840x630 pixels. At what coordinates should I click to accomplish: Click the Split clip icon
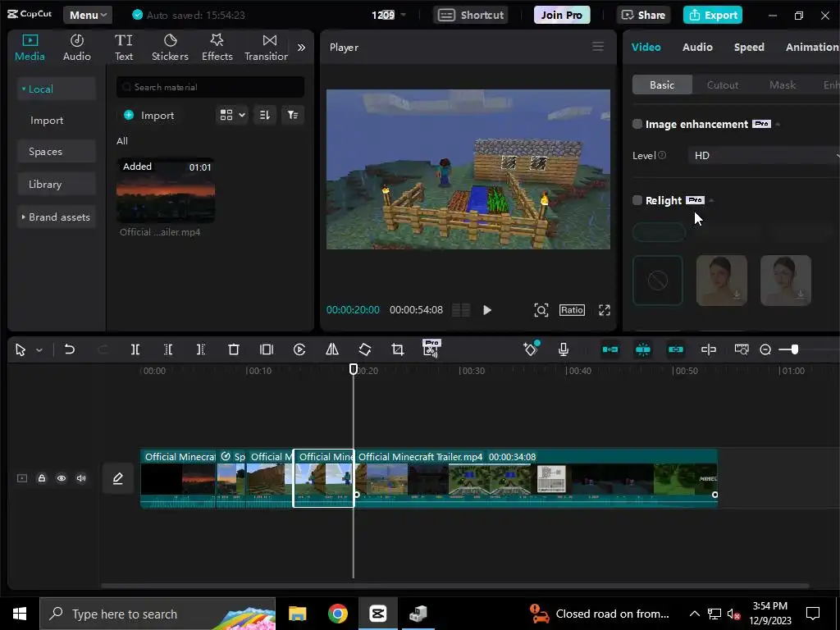pos(135,349)
